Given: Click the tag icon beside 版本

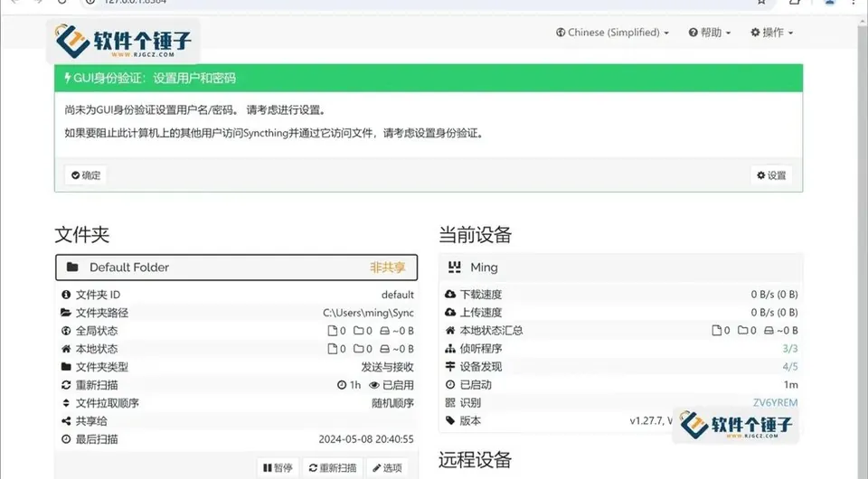Looking at the screenshot, I should click(x=450, y=420).
